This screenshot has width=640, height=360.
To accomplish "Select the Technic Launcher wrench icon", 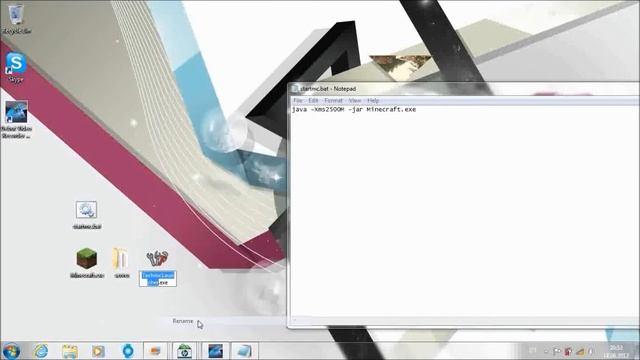I will (157, 258).
